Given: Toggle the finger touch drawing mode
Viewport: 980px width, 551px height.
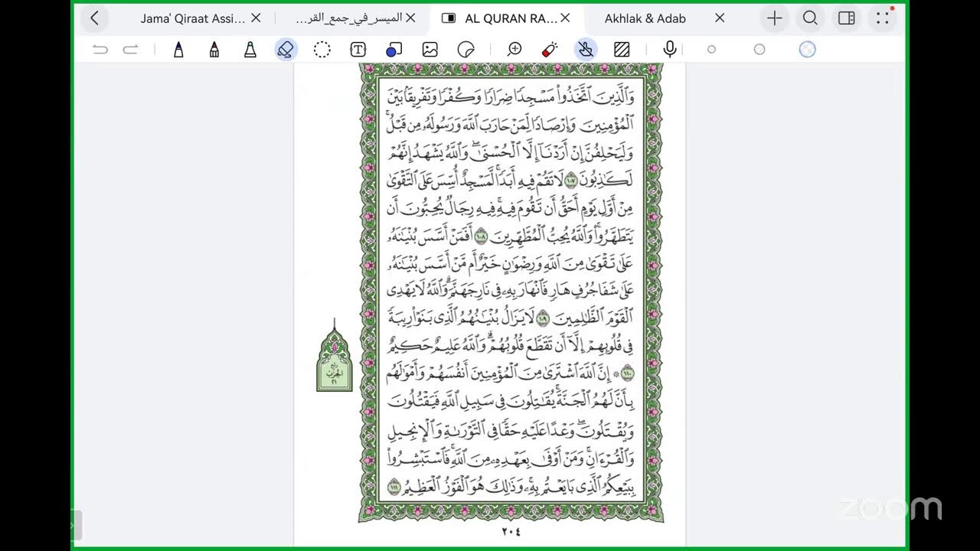Looking at the screenshot, I should coord(586,50).
